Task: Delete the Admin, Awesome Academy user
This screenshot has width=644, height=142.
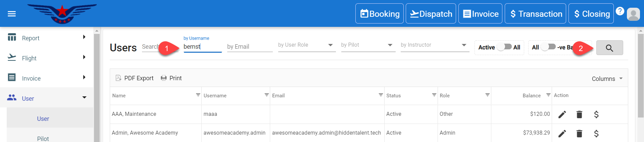Action: [579, 134]
